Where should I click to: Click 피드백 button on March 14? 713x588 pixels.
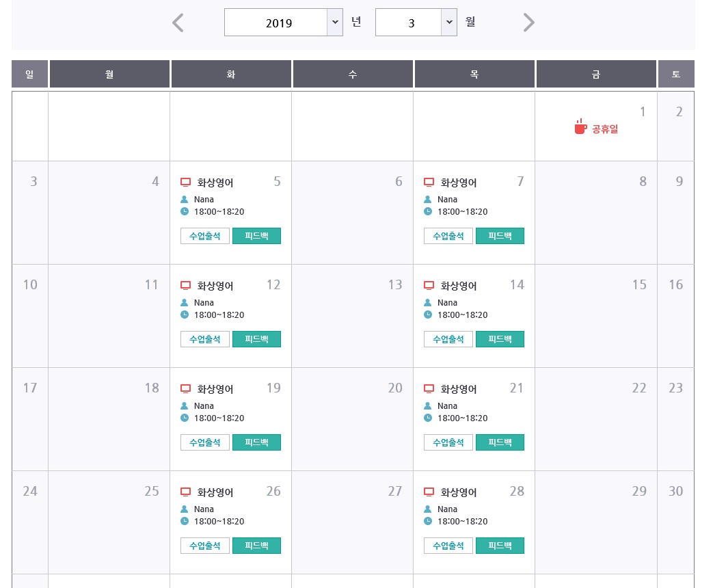(x=500, y=339)
